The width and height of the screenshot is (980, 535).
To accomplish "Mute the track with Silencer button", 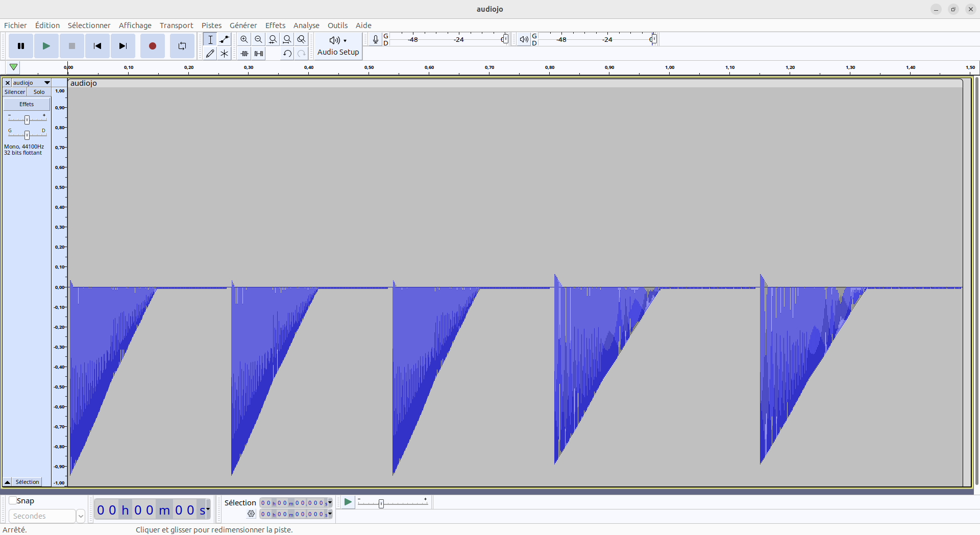I will click(x=15, y=92).
